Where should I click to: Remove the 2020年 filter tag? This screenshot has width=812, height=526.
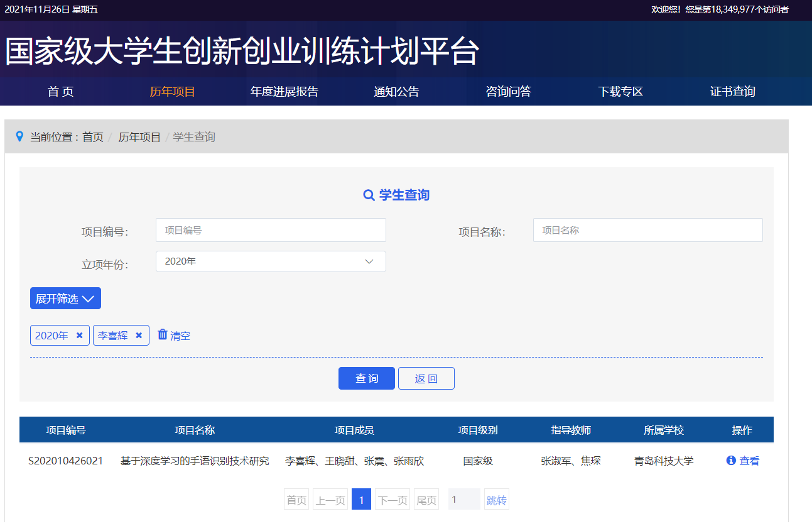(x=79, y=336)
